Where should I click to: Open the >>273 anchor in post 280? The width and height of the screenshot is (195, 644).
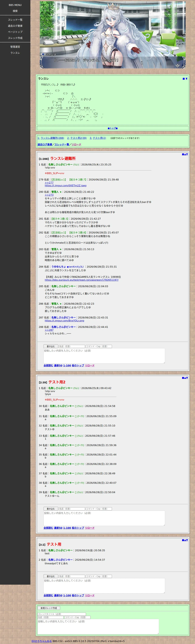49,195
